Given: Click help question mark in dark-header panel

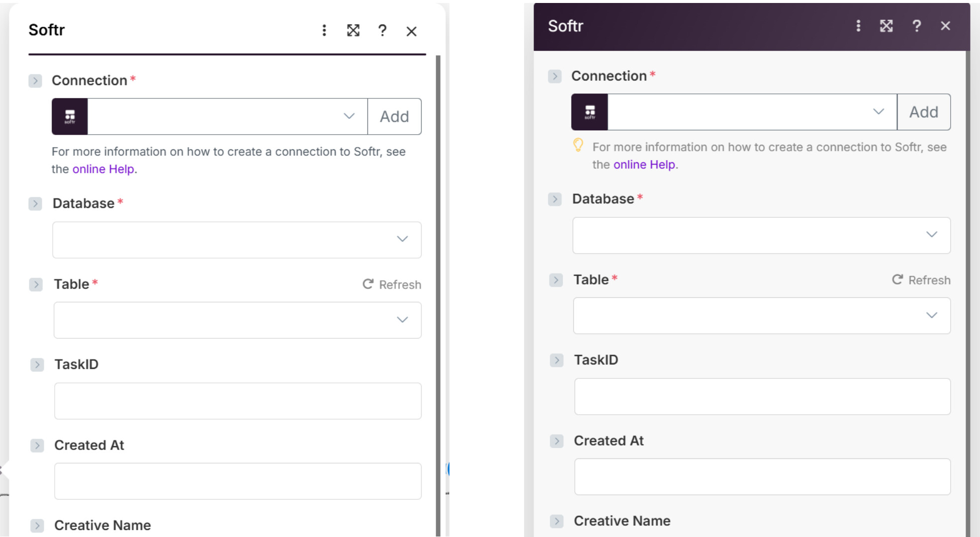Looking at the screenshot, I should coord(916,26).
